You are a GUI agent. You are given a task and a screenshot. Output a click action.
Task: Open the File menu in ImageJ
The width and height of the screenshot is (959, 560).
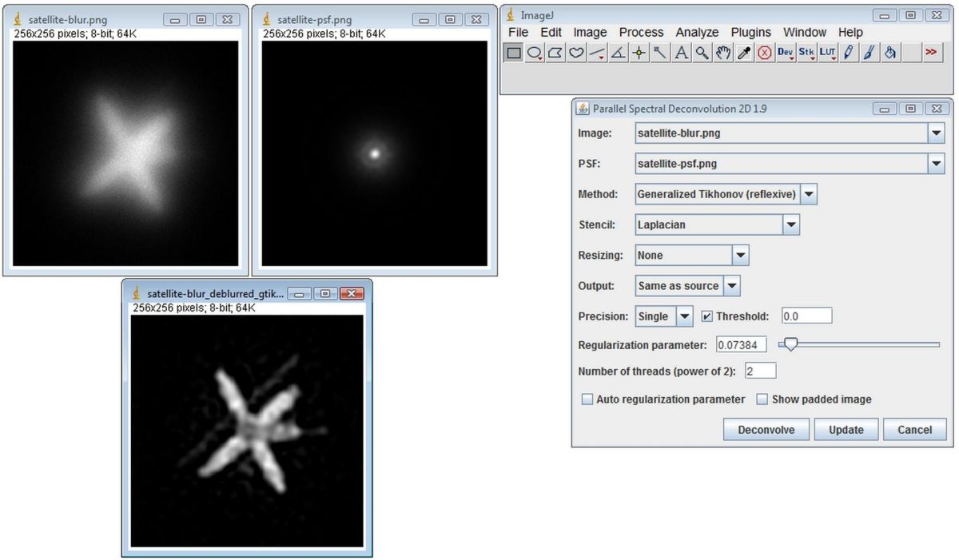[518, 32]
